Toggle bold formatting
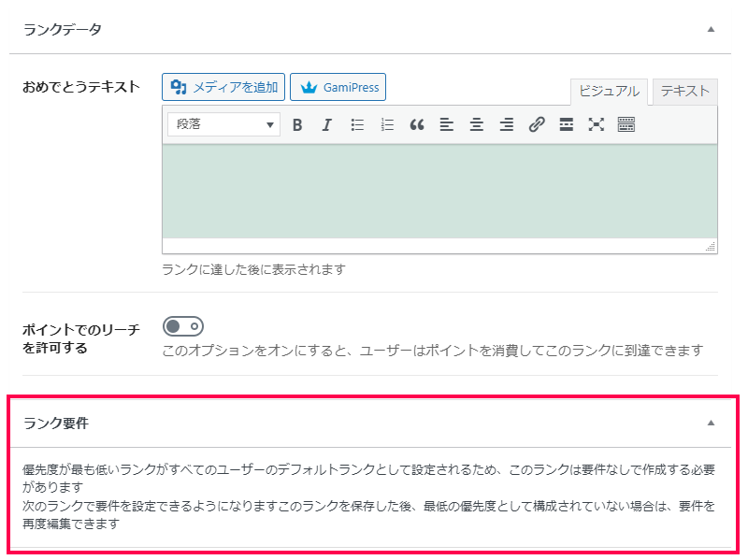 click(297, 124)
